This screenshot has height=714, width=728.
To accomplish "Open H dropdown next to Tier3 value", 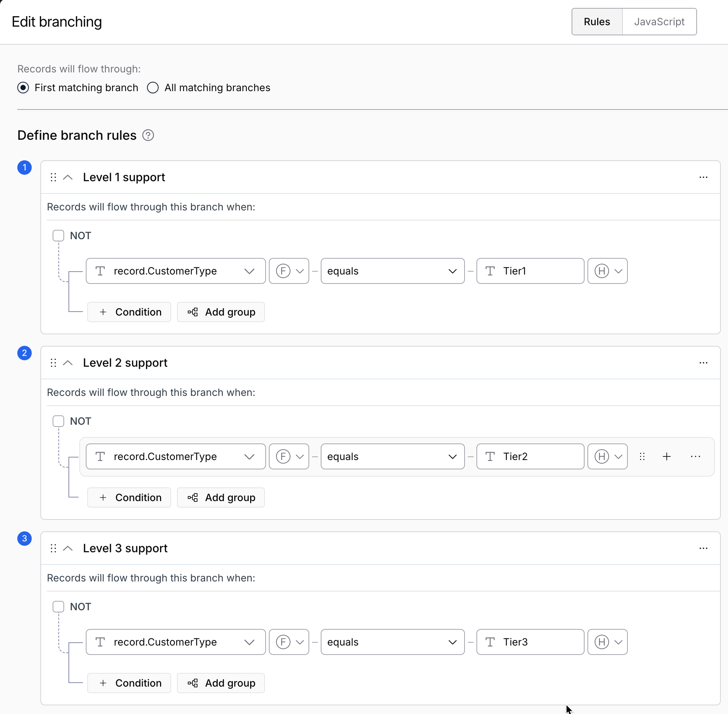I will [x=607, y=642].
